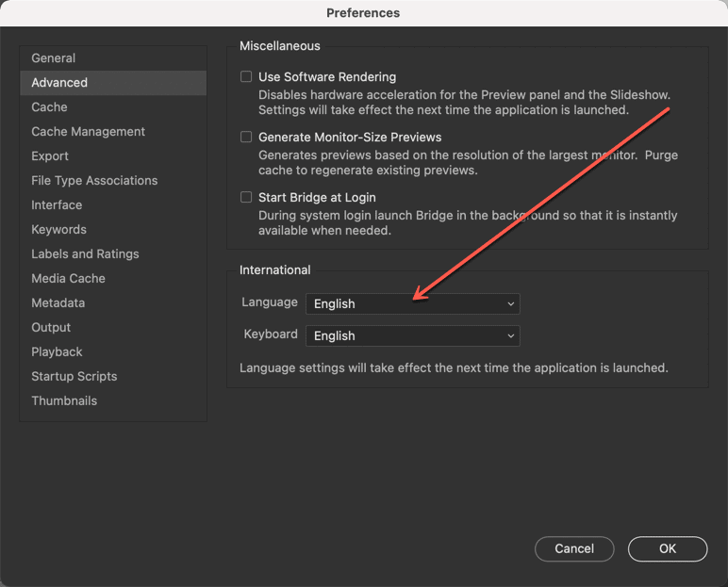This screenshot has width=728, height=587.
Task: Click the Cancel button
Action: [x=574, y=549]
